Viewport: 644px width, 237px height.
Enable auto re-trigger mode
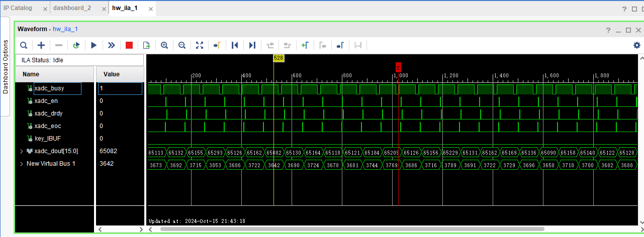pos(76,45)
